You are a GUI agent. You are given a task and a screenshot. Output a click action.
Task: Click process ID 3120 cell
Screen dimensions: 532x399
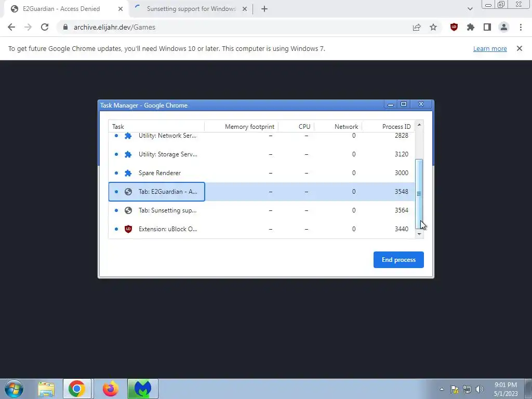(402, 154)
